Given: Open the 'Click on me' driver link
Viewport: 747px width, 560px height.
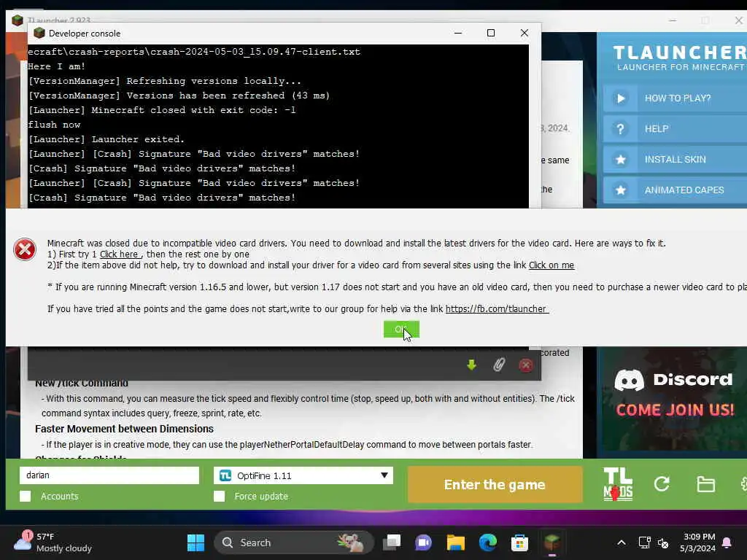Looking at the screenshot, I should (x=551, y=265).
